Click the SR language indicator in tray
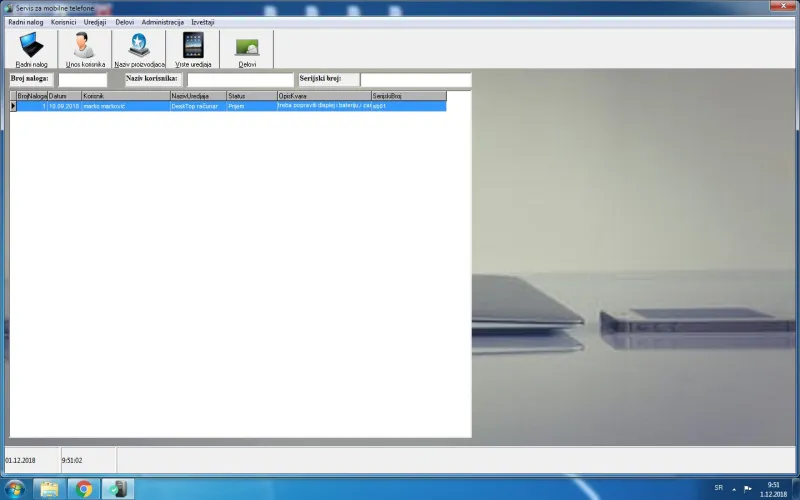This screenshot has height=500, width=800. point(718,488)
